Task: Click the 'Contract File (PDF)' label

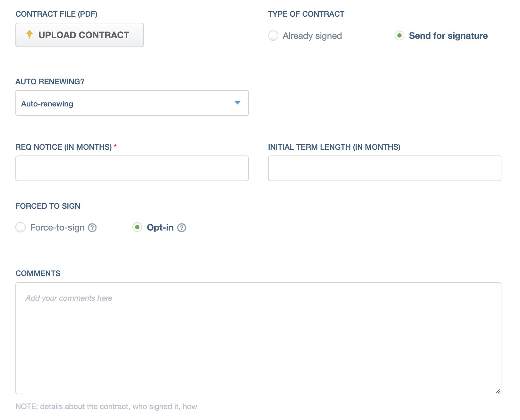Action: 56,14
